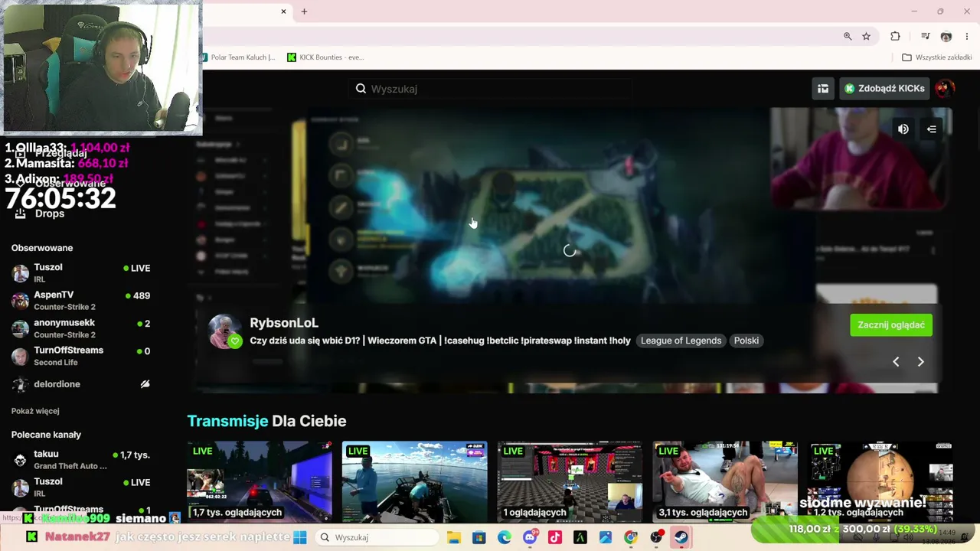Click the Zdobądź KICKs button
980x551 pixels.
[x=884, y=89]
